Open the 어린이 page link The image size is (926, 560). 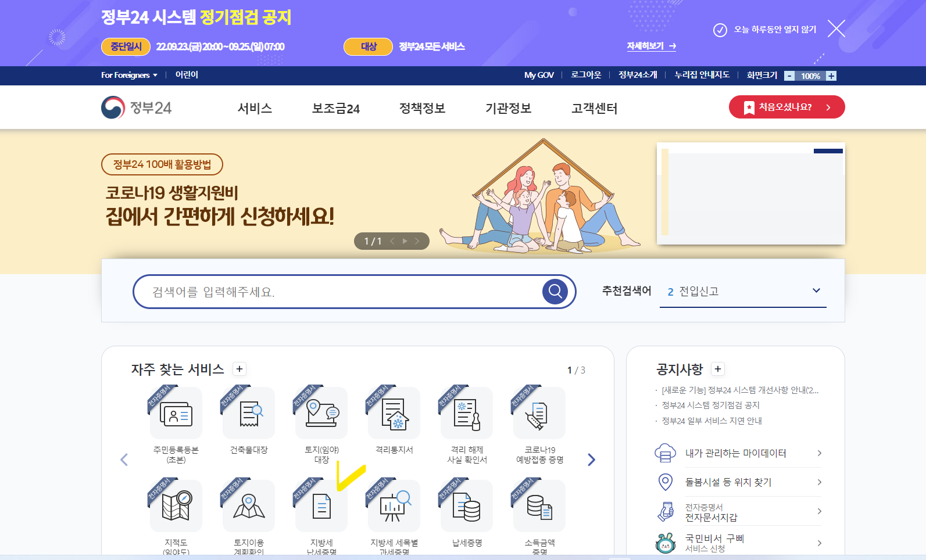(187, 75)
